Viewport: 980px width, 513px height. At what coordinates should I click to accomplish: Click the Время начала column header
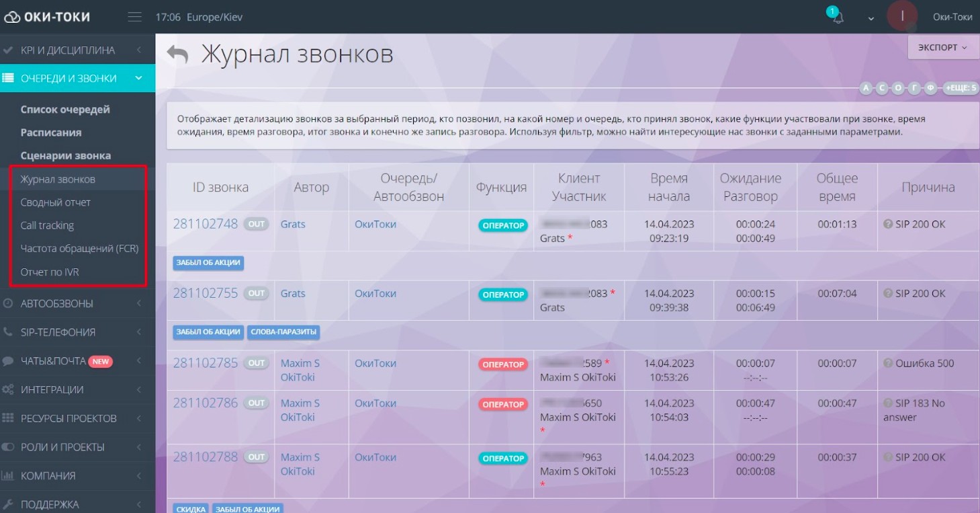[669, 188]
